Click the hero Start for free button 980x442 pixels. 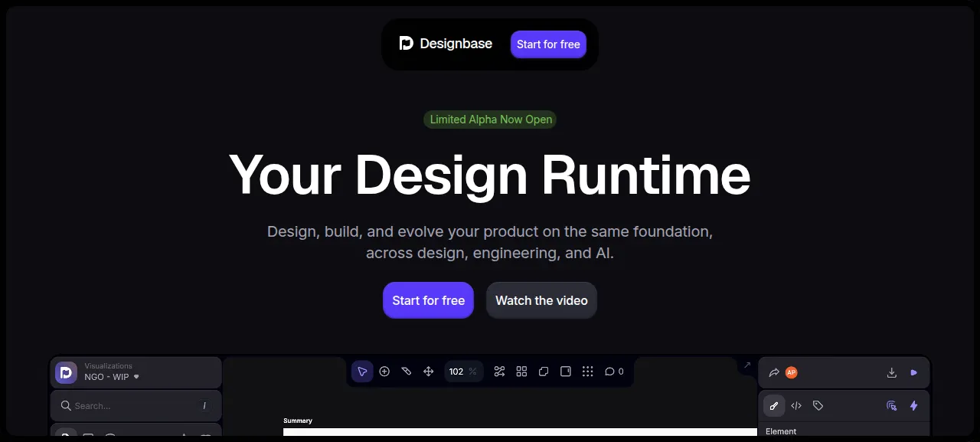(x=429, y=300)
